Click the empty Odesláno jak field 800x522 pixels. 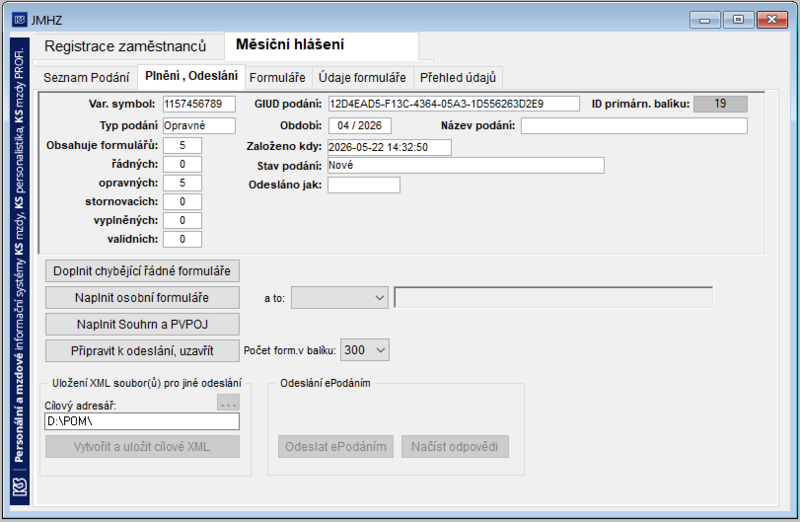pos(364,185)
